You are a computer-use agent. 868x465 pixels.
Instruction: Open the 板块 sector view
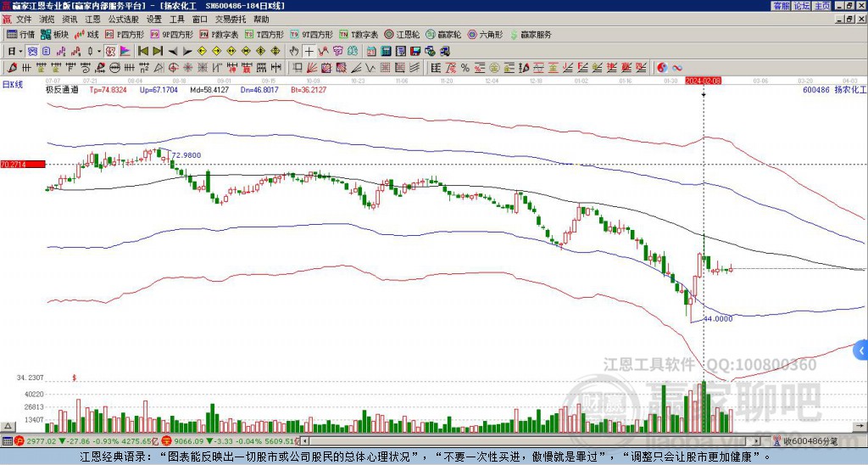tap(54, 34)
